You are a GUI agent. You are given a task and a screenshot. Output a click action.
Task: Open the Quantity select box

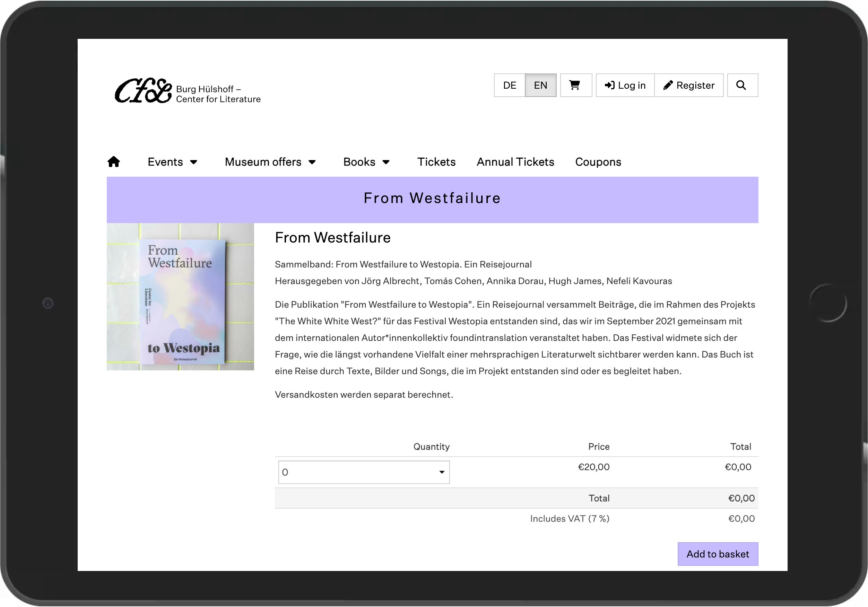pyautogui.click(x=364, y=472)
